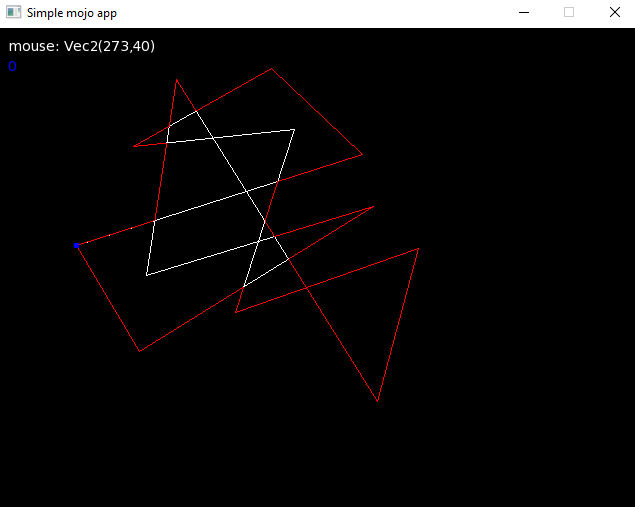Screen dimensions: 635x507
Task: Click the leftmost tip of upper red triangle
Action: (133, 147)
